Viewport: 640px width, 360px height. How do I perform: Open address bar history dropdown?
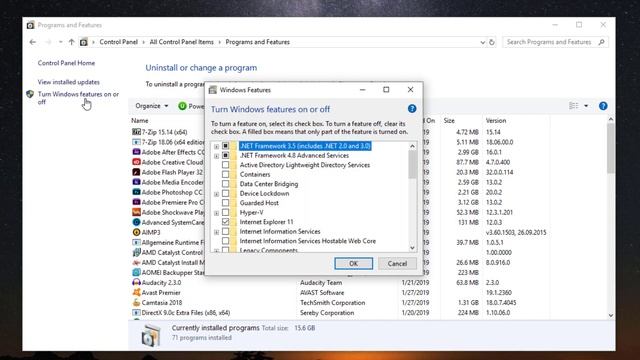pyautogui.click(x=482, y=42)
